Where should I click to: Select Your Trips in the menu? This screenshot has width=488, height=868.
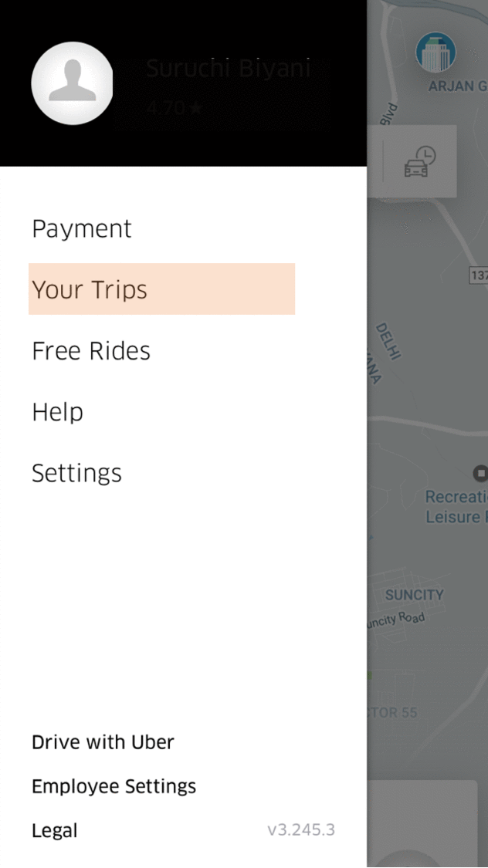tap(161, 289)
